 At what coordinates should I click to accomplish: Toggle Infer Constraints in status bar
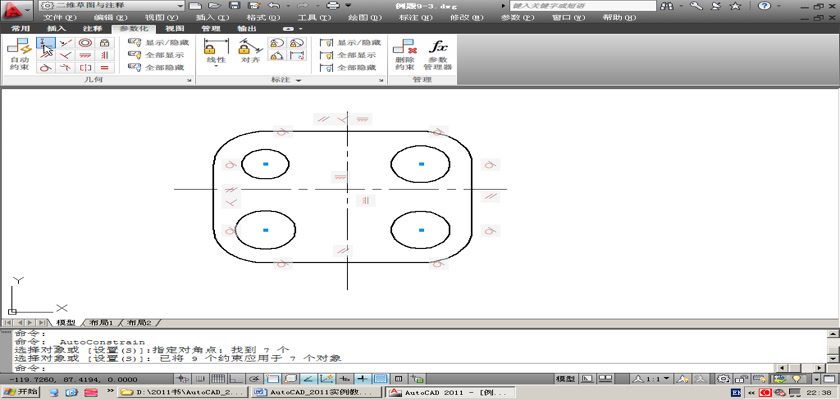[183, 379]
